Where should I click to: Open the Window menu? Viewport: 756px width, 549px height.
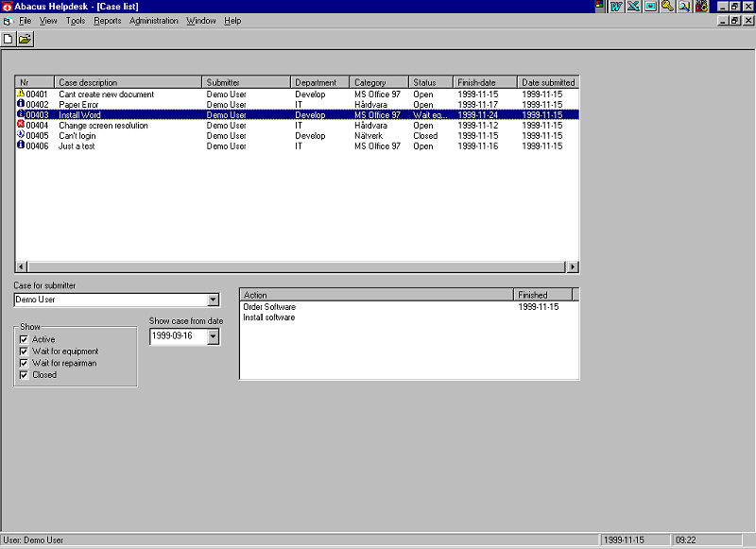tap(201, 21)
